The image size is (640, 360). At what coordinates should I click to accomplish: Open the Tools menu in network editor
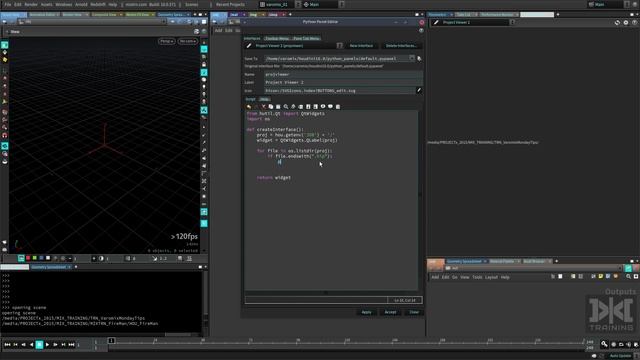coord(477,277)
